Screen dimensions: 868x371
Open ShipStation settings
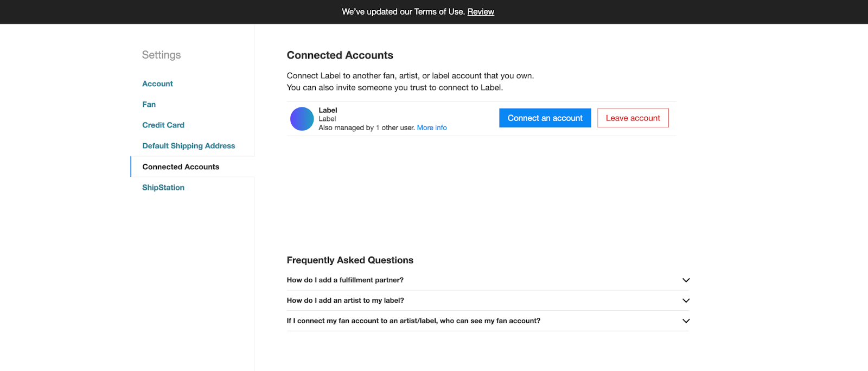[163, 188]
